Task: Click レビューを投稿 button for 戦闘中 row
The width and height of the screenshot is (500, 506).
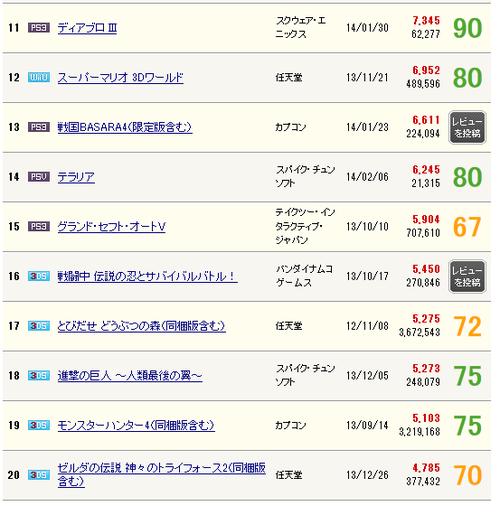Action: tap(467, 276)
